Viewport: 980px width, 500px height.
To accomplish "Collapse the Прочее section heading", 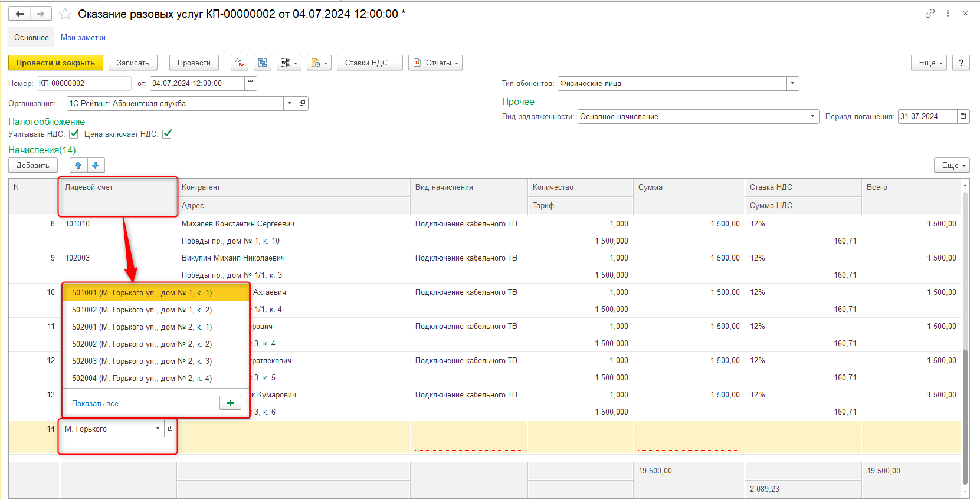I will point(518,101).
